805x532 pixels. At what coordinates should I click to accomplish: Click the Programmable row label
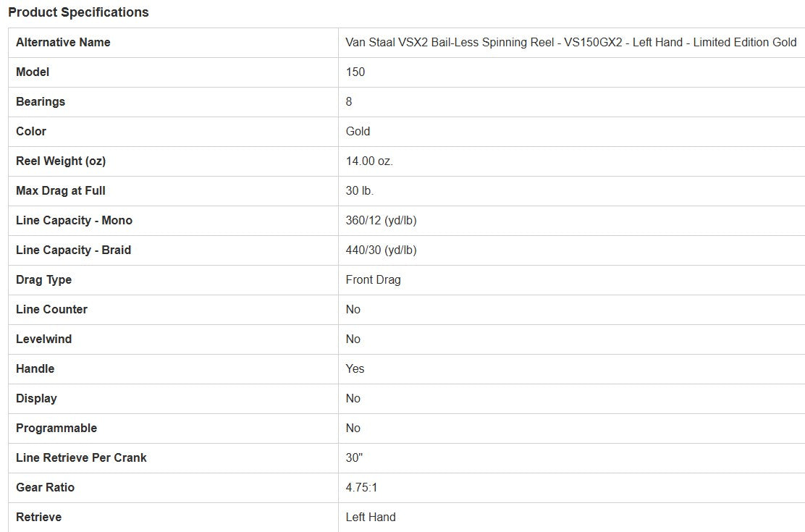[56, 428]
